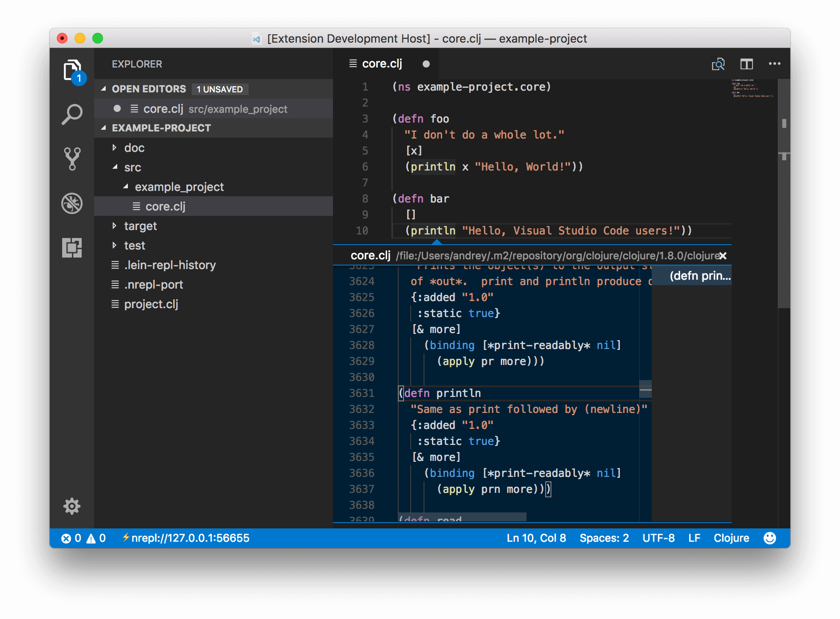Click the smiley feedback icon in status bar
This screenshot has width=840, height=619.
click(770, 538)
